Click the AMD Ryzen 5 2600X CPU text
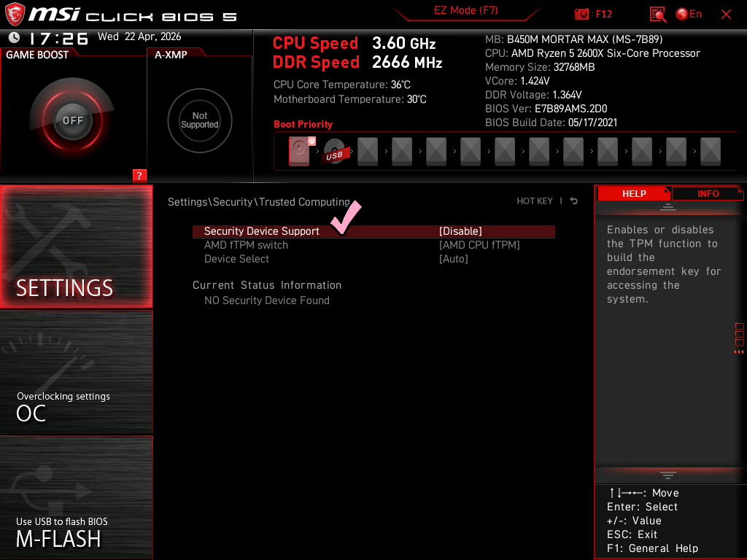This screenshot has height=560, width=747. (592, 53)
